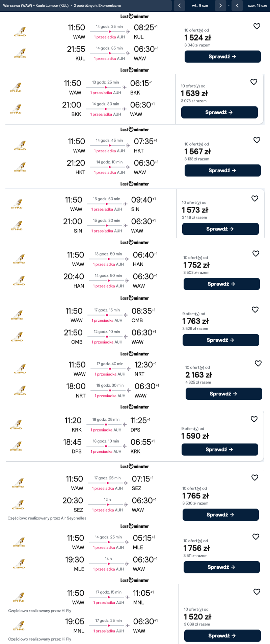The image size is (270, 644).
Task: Favorite the Bangkok 1 539 zł offer
Action: [254, 82]
